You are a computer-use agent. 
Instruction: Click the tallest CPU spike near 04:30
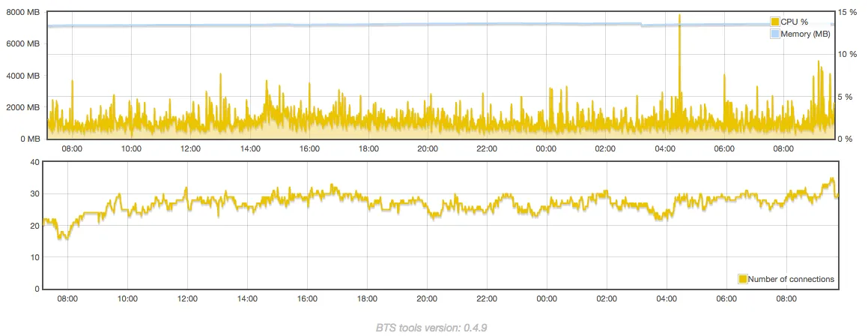679,16
